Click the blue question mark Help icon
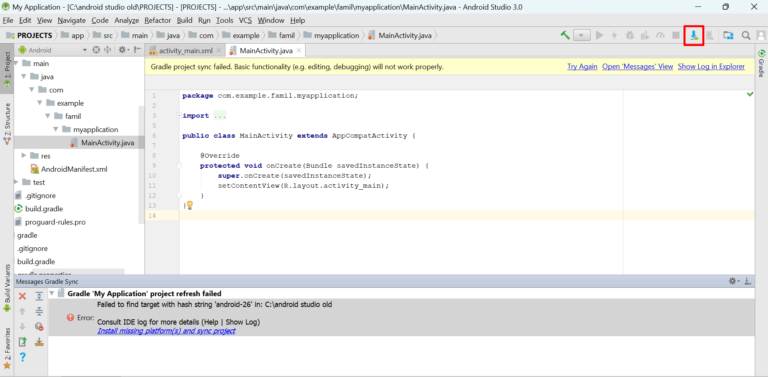 coord(22,357)
